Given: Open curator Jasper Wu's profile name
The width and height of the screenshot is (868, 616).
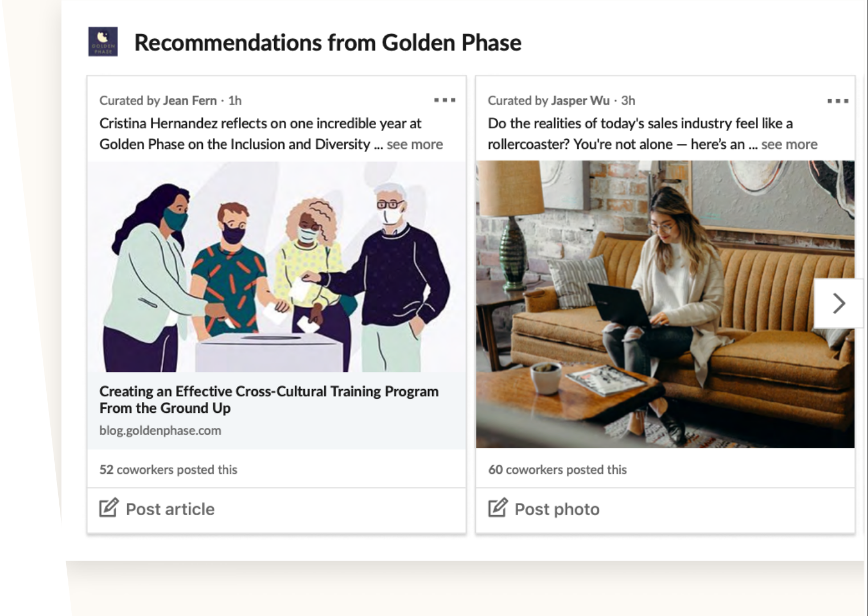Looking at the screenshot, I should [580, 100].
